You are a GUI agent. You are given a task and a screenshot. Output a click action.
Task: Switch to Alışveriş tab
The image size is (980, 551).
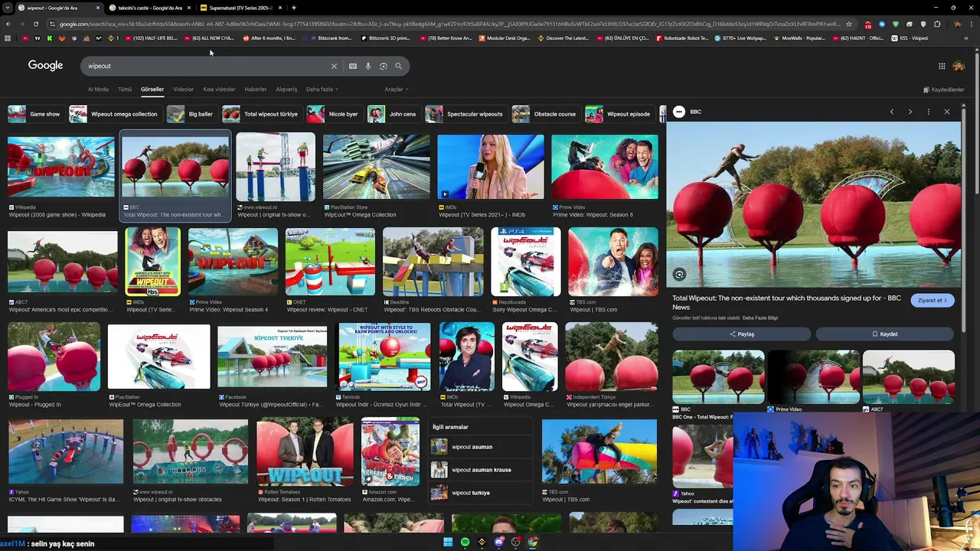(286, 90)
